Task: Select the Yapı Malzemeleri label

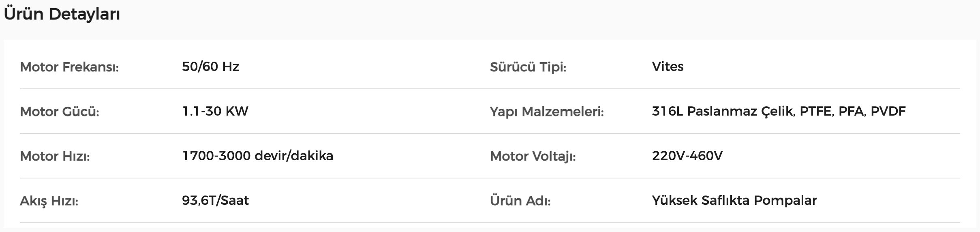Action: coord(547,112)
